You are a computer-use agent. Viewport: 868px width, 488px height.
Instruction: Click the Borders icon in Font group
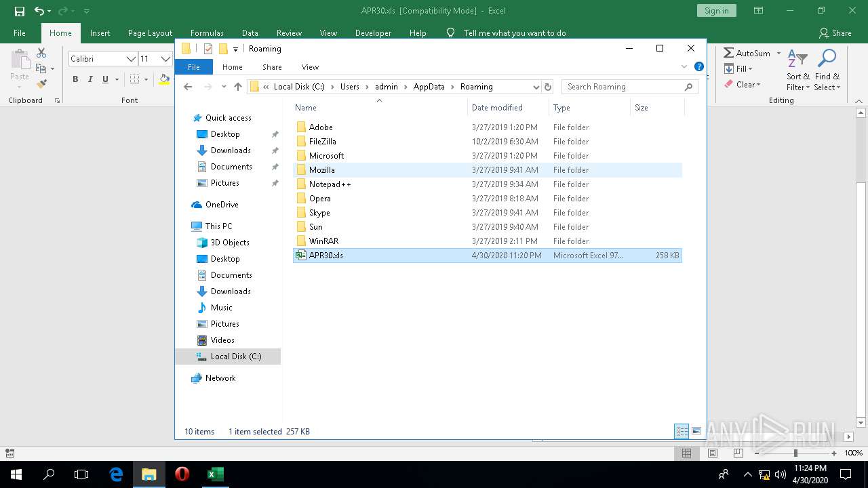pos(134,79)
